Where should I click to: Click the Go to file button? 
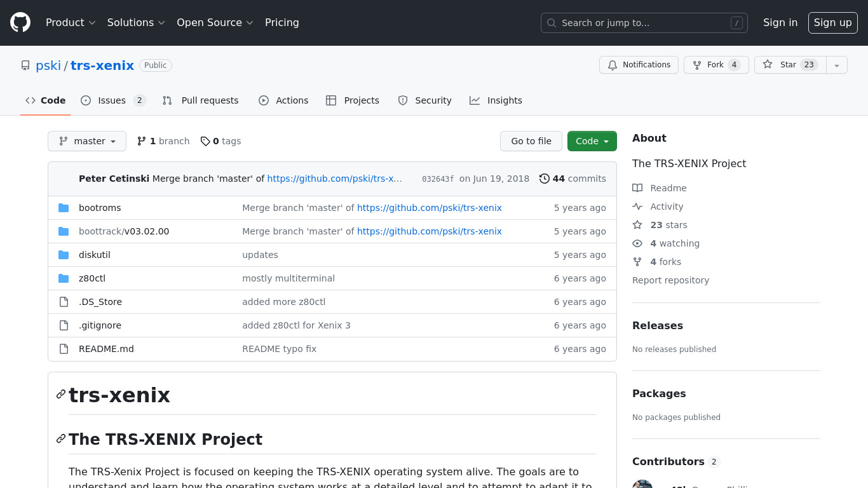[531, 141]
